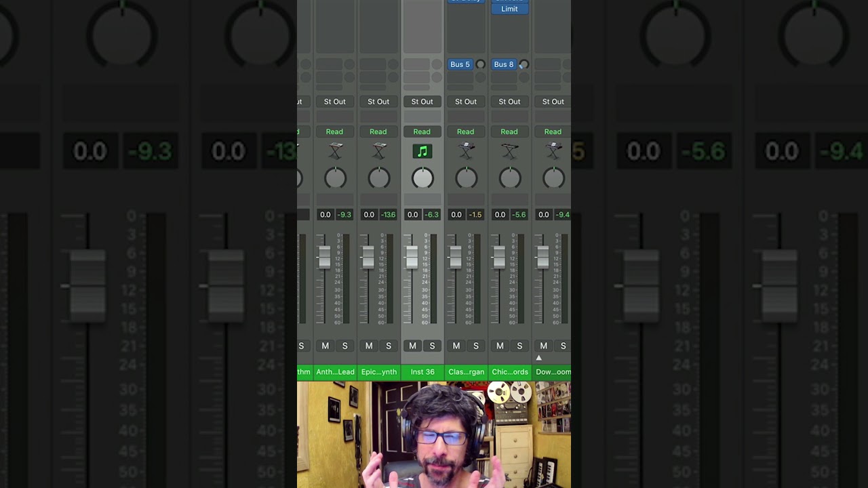
Task: Click the Clas...rgan keyboard instrument icon
Action: pos(466,151)
